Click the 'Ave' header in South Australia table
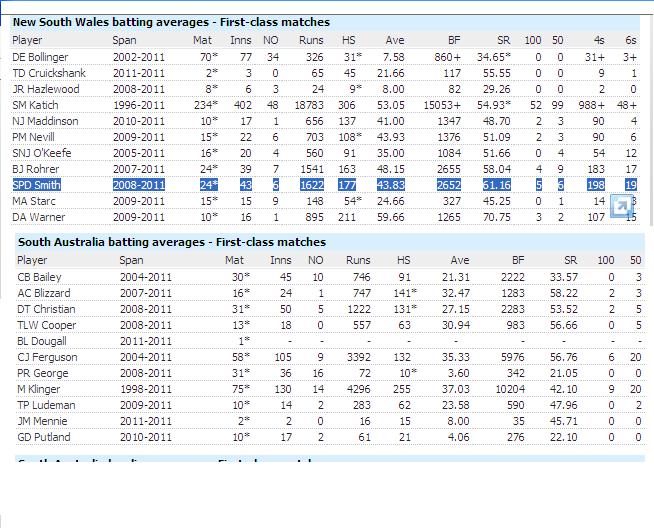The image size is (654, 528). click(x=460, y=260)
